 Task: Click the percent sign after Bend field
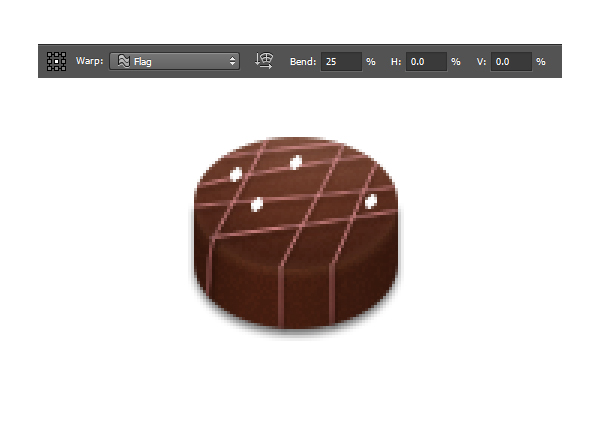(370, 61)
